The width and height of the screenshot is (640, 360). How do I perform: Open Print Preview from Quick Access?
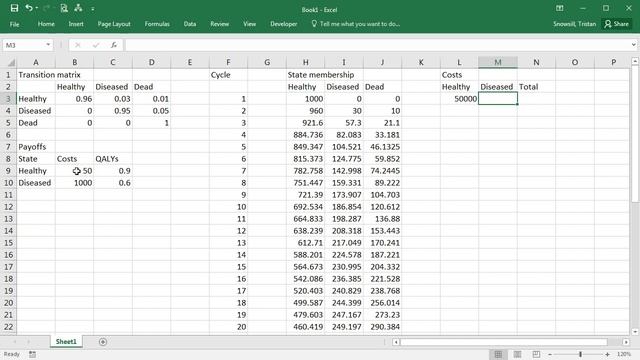click(x=64, y=8)
